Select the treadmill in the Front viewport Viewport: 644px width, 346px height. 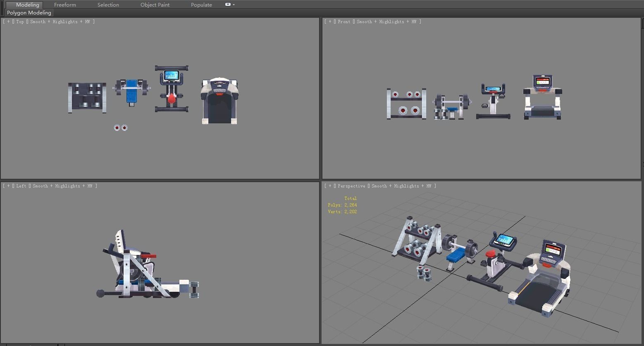542,98
